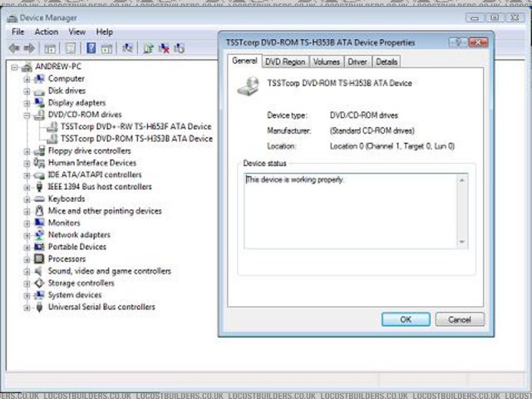Click the Show/Hide console tree toolbar icon
532x399 pixels.
(50, 48)
